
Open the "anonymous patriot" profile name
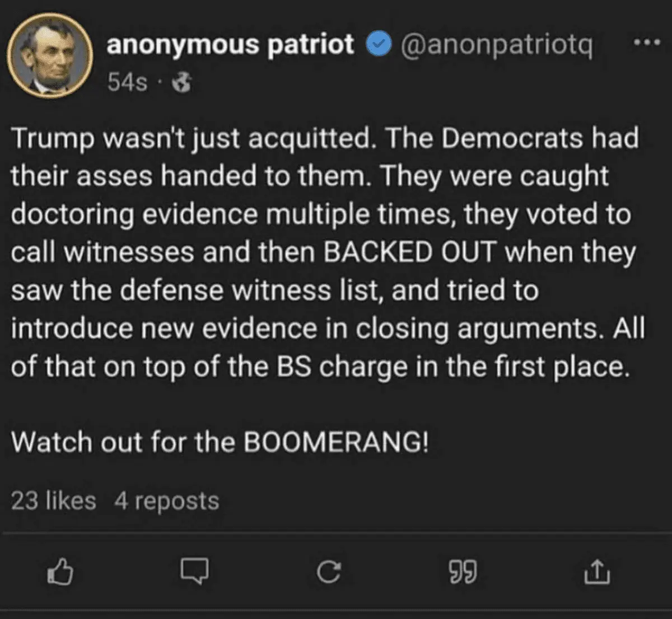[230, 45]
